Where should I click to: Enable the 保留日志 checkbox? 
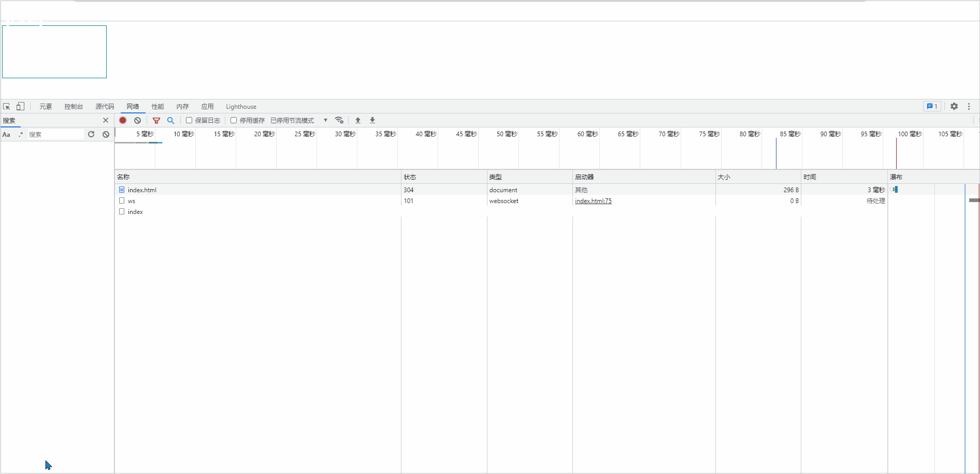coord(189,120)
